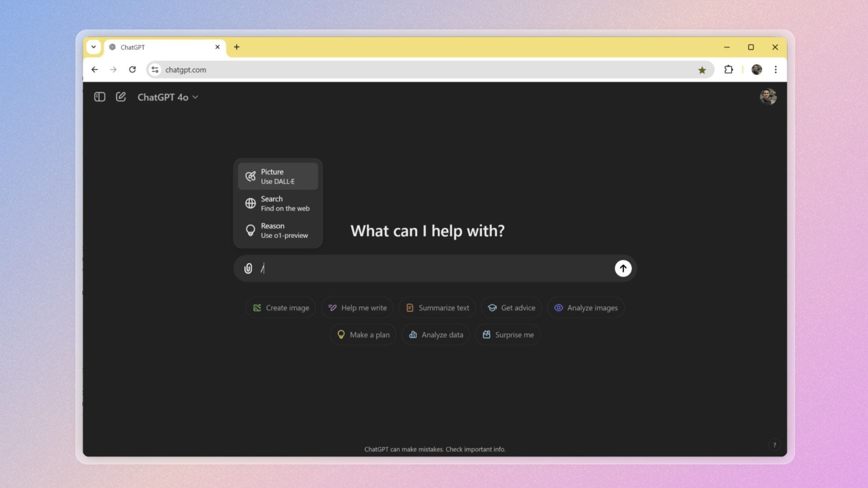Choose the Create image suggestion

(x=281, y=308)
